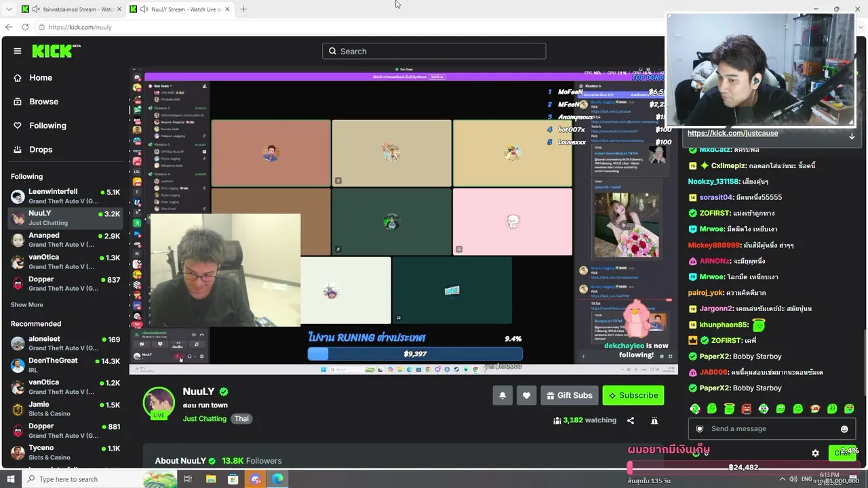868x488 pixels.
Task: Open aloneleet in Recommended channels
Action: (x=65, y=344)
